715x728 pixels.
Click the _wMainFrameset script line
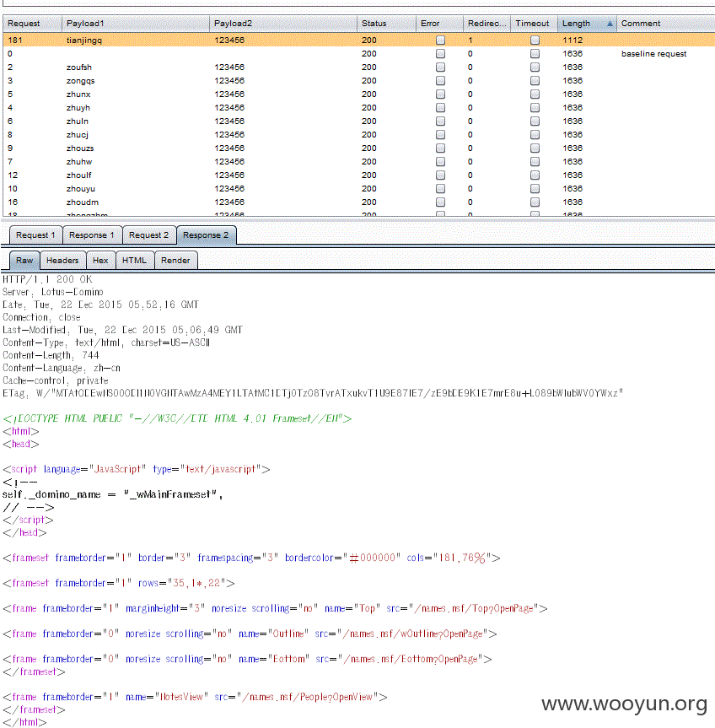pos(113,495)
